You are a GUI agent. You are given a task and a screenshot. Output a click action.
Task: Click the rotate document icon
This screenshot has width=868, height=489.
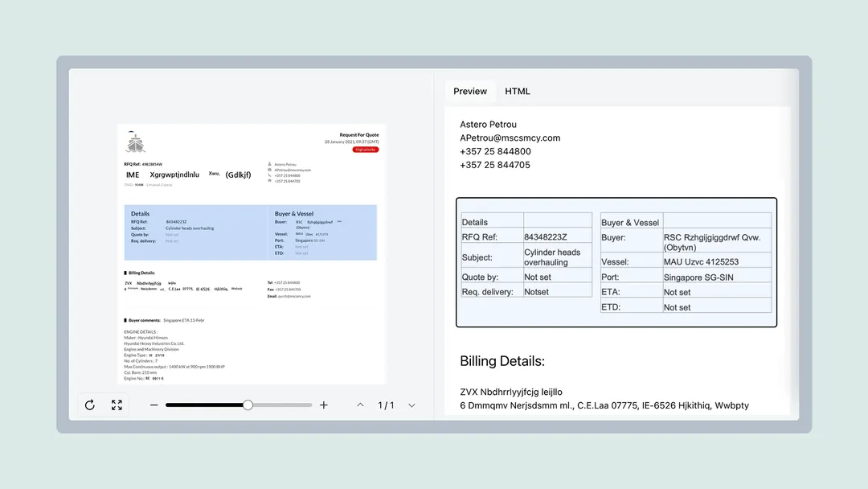tap(90, 405)
